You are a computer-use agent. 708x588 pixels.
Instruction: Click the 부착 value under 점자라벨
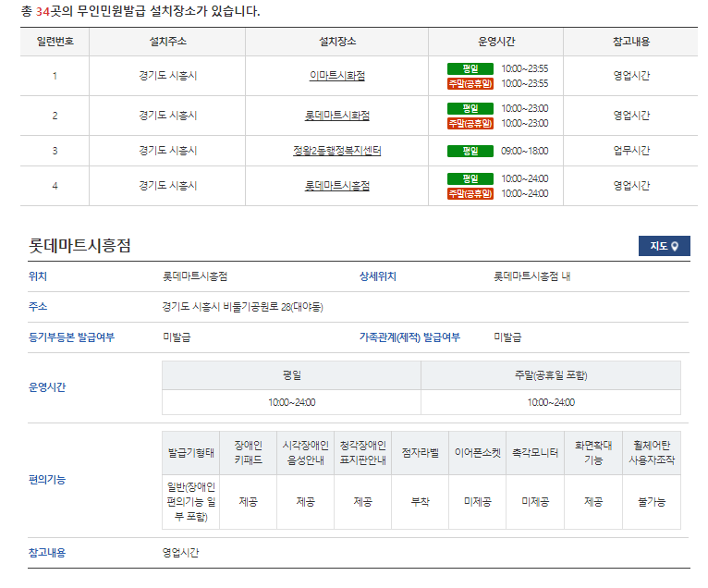(x=420, y=502)
